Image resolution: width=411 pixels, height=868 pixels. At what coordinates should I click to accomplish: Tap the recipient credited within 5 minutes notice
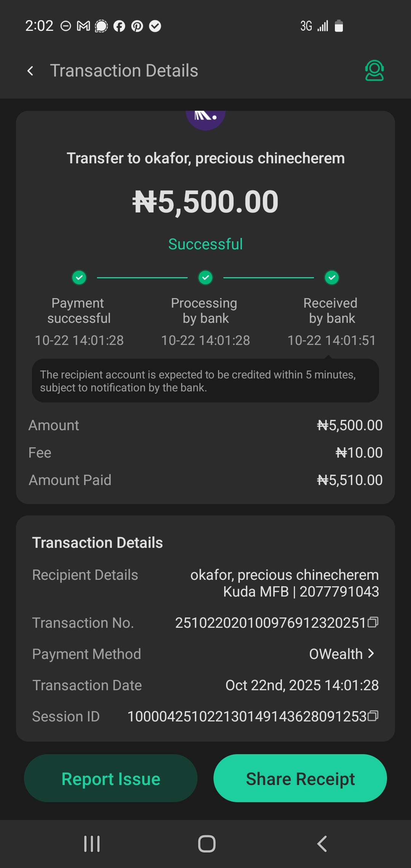point(205,381)
